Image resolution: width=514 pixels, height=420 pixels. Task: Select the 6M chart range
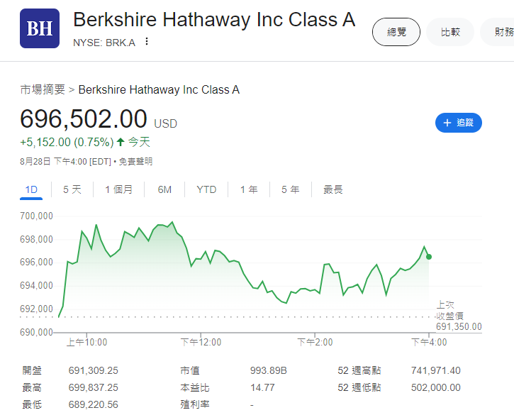click(x=164, y=189)
